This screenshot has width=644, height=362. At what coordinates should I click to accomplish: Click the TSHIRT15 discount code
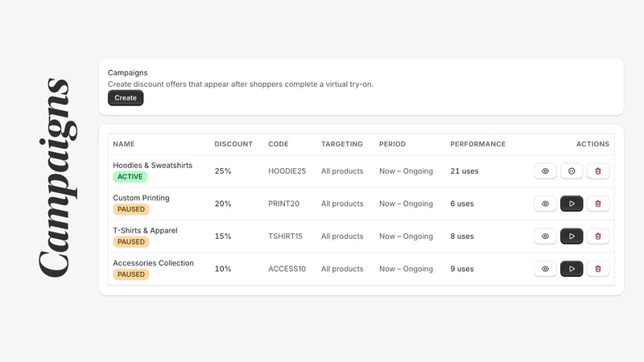(x=285, y=236)
